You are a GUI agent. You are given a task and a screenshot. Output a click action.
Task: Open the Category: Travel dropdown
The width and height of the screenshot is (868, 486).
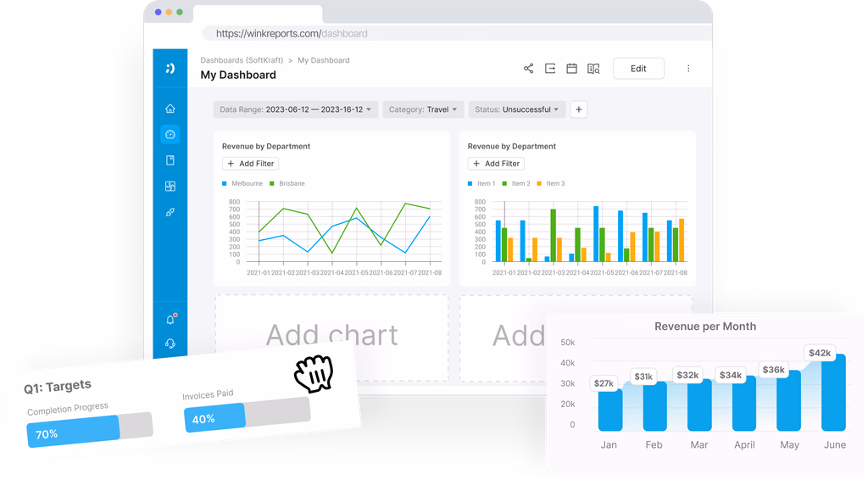[x=422, y=109]
